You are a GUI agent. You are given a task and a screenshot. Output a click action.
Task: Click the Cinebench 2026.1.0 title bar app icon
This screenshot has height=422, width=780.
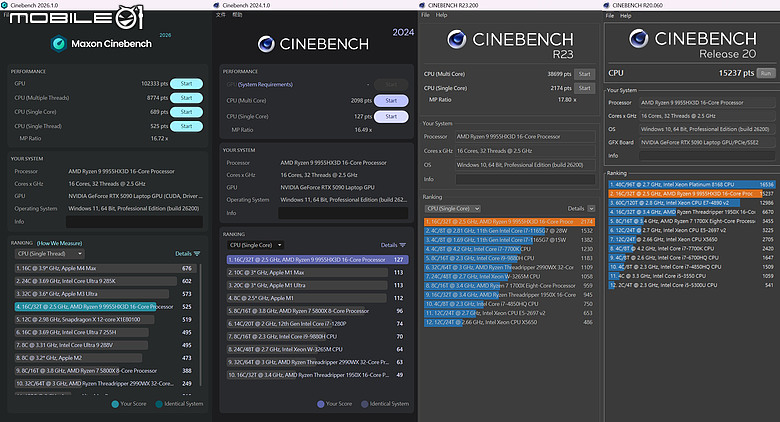click(x=4, y=5)
